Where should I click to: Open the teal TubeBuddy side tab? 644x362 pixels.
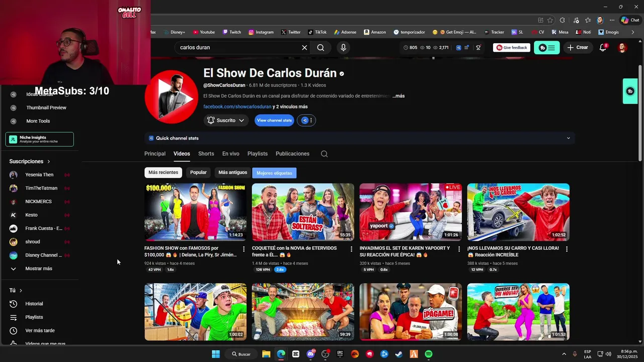[x=630, y=91]
